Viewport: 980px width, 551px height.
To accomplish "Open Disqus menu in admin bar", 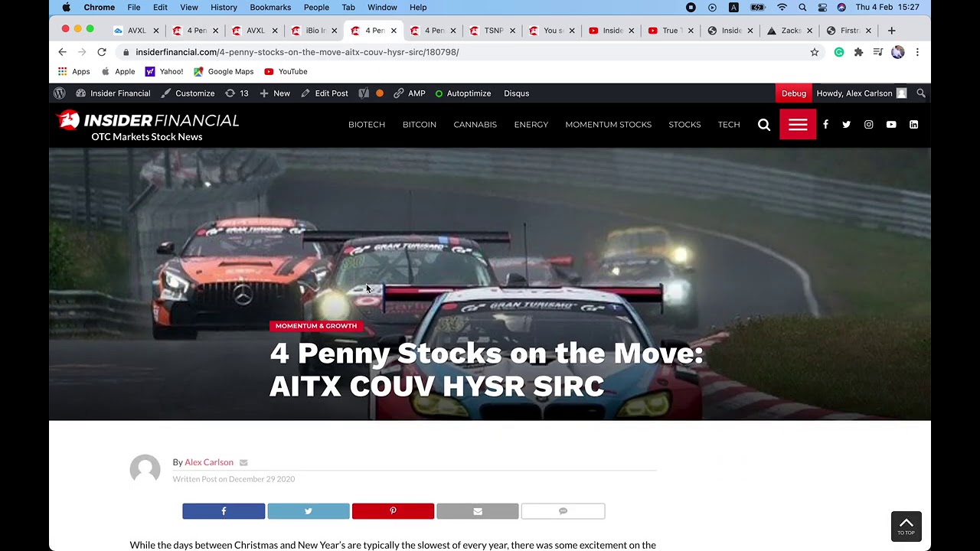I will [517, 93].
